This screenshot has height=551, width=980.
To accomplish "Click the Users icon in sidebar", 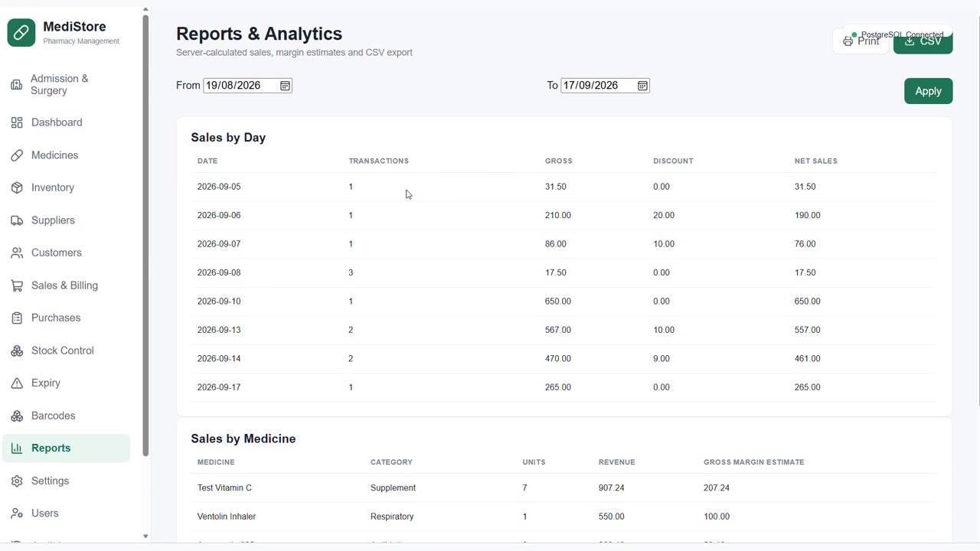I will 17,514.
